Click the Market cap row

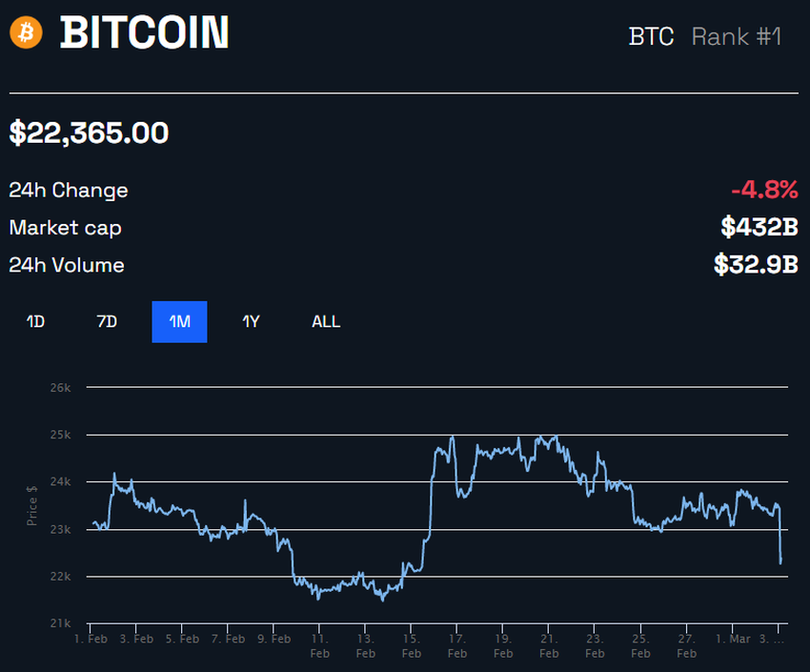(65, 228)
